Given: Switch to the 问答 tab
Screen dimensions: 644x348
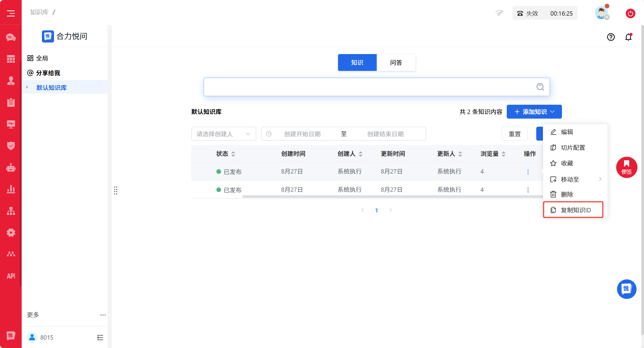Looking at the screenshot, I should (x=396, y=62).
